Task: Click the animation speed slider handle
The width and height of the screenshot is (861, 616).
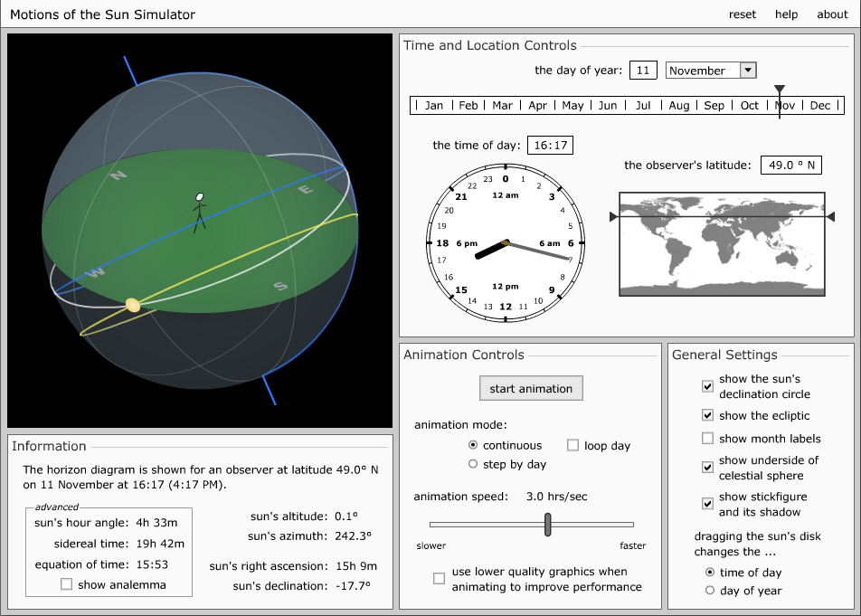Action: point(547,525)
